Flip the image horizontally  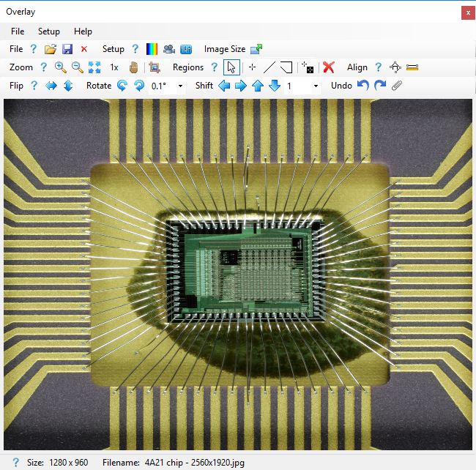(51, 86)
